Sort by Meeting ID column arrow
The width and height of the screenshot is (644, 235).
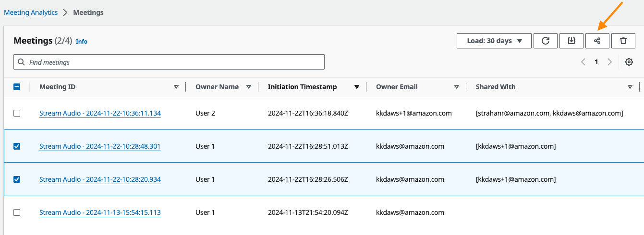(x=176, y=87)
